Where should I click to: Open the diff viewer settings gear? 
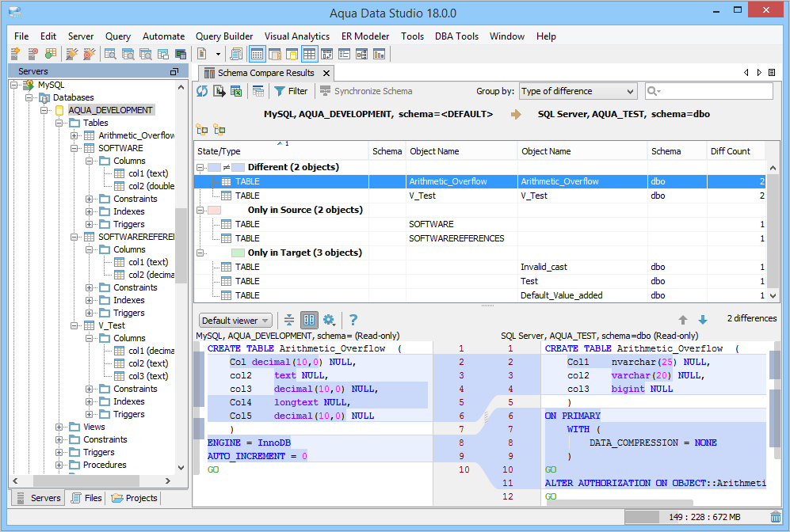pyautogui.click(x=329, y=320)
